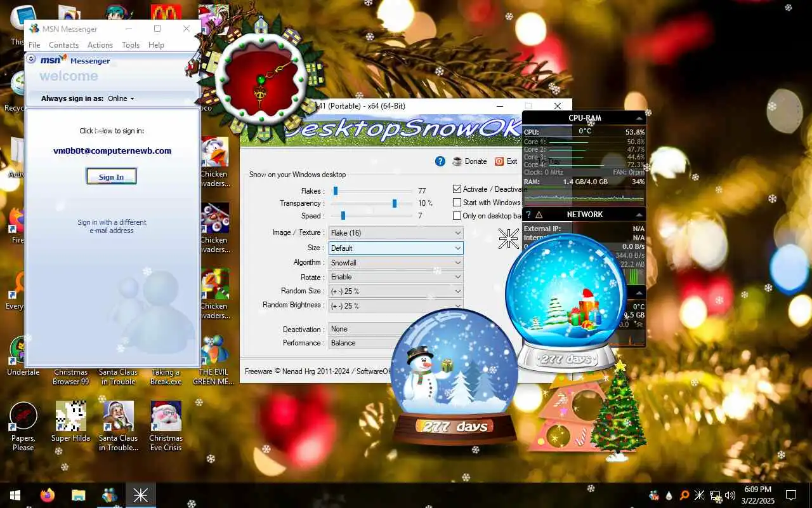Enable the Start with Windows checkbox
This screenshot has height=508, width=812.
[x=457, y=203]
